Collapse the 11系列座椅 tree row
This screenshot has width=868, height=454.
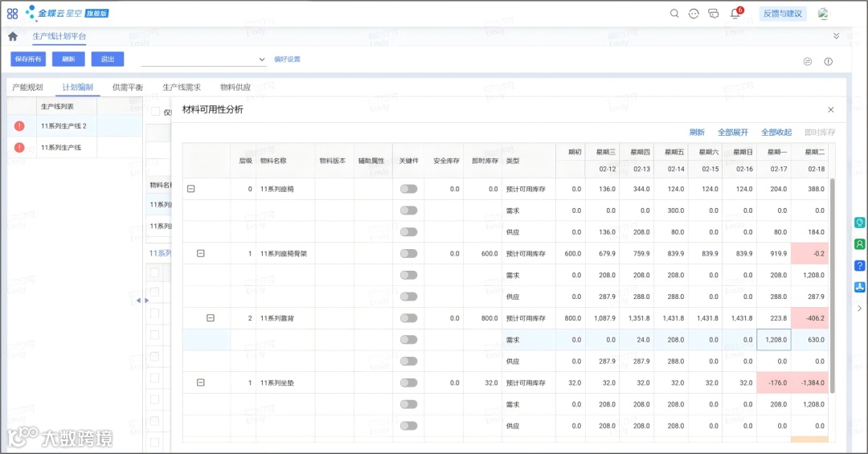tap(191, 189)
